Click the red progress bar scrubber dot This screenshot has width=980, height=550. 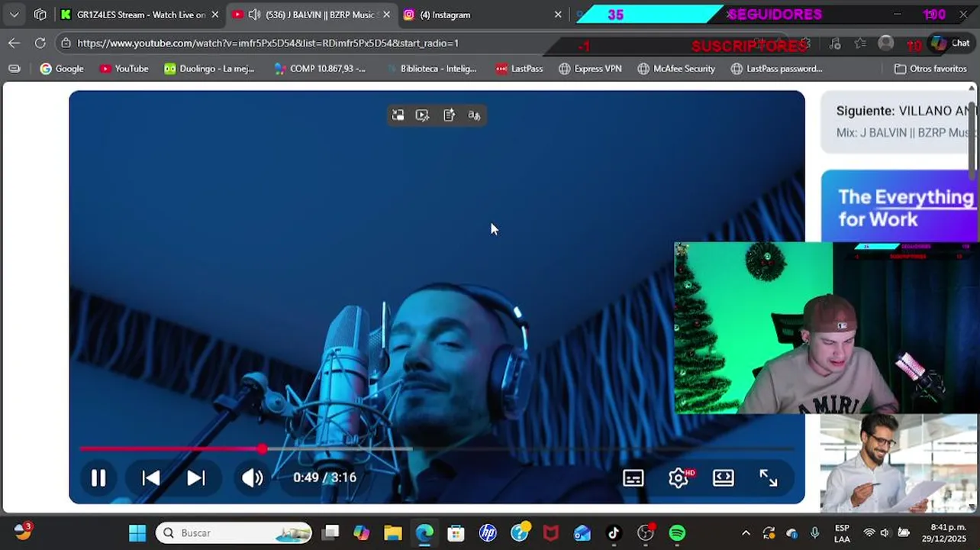click(262, 449)
